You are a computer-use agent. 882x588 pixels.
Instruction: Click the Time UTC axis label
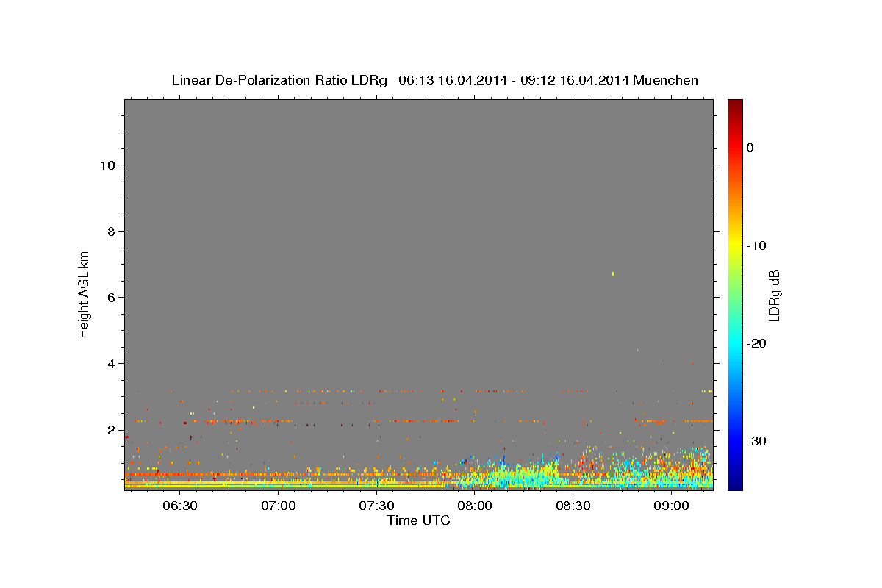(418, 520)
